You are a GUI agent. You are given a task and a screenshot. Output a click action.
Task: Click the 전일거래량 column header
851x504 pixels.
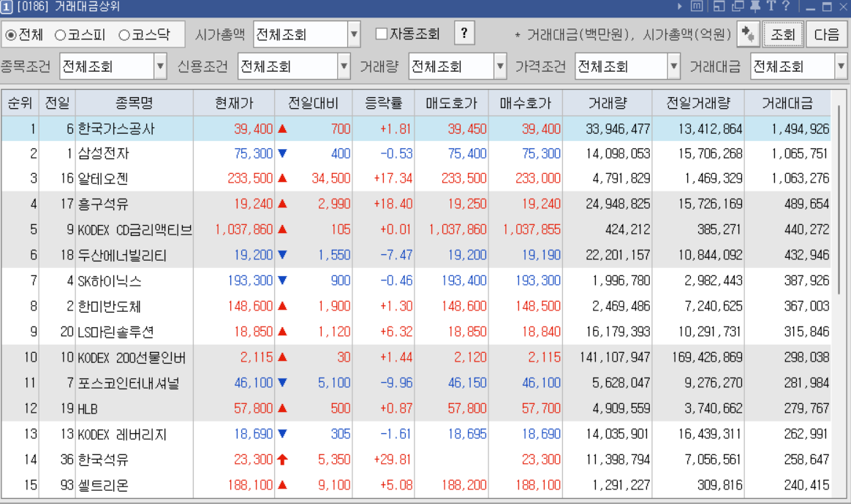pos(698,103)
